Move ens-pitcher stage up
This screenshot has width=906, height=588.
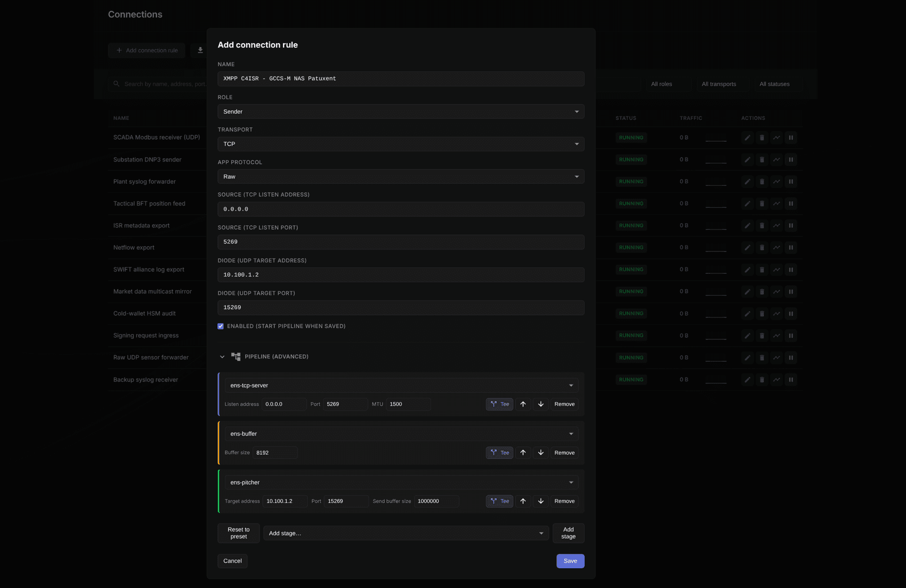coord(523,501)
